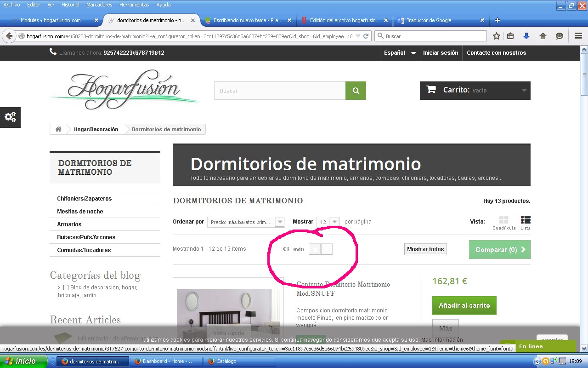588x368 pixels.
Task: Open the Ordenar por sorting dropdown
Action: pos(246,222)
